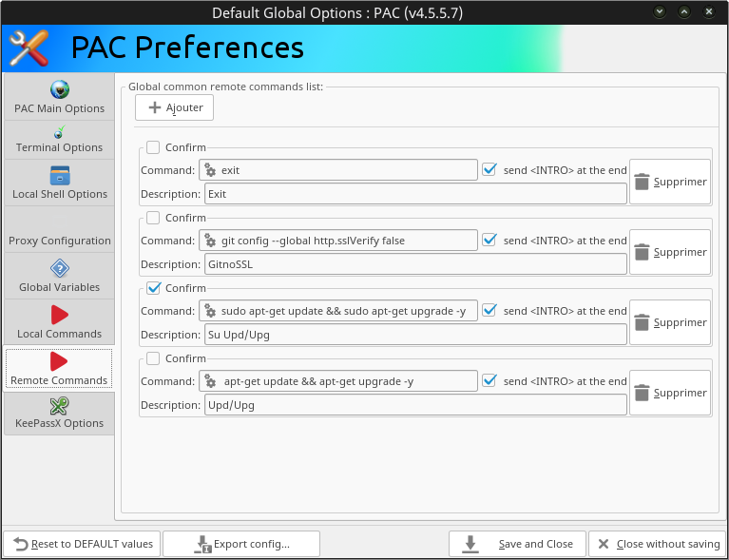Click Reset to DEFAULT values
729x560 pixels.
82,544
